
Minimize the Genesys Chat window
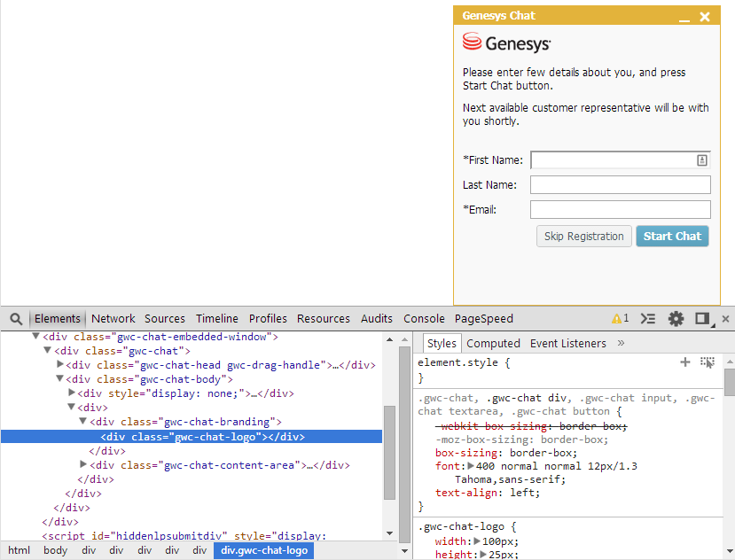pos(684,19)
